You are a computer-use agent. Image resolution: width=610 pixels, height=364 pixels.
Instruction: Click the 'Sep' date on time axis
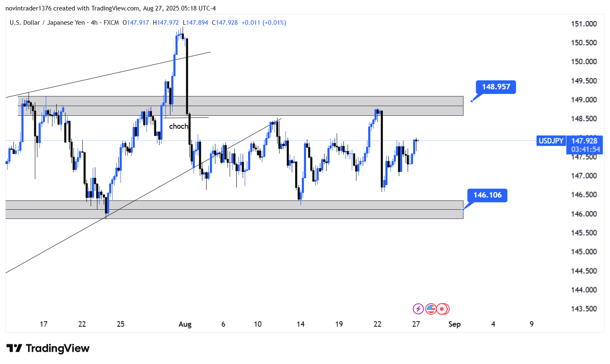click(x=454, y=324)
